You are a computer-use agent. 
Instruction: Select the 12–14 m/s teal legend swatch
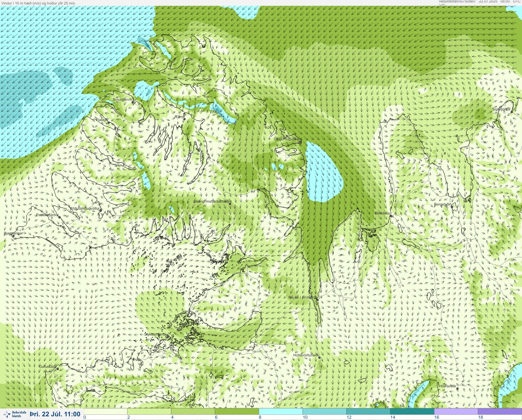[368, 411]
